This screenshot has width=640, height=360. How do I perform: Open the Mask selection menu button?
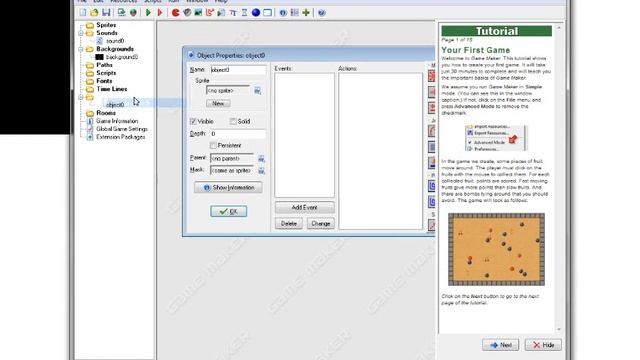pyautogui.click(x=261, y=171)
